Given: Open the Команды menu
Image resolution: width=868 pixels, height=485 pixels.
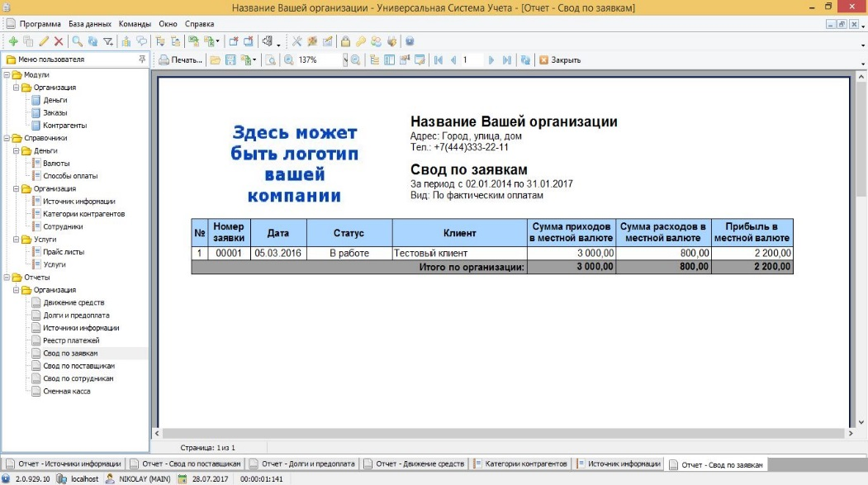Looking at the screenshot, I should (135, 24).
